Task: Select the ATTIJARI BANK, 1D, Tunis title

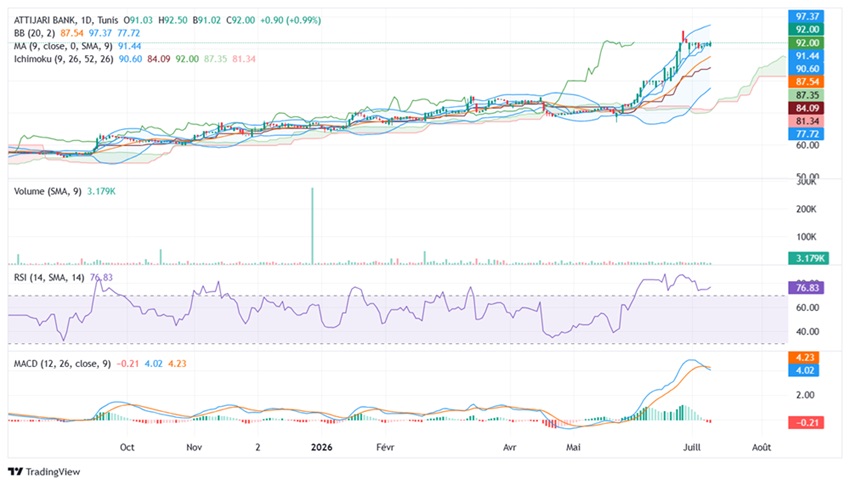Action: click(x=66, y=20)
